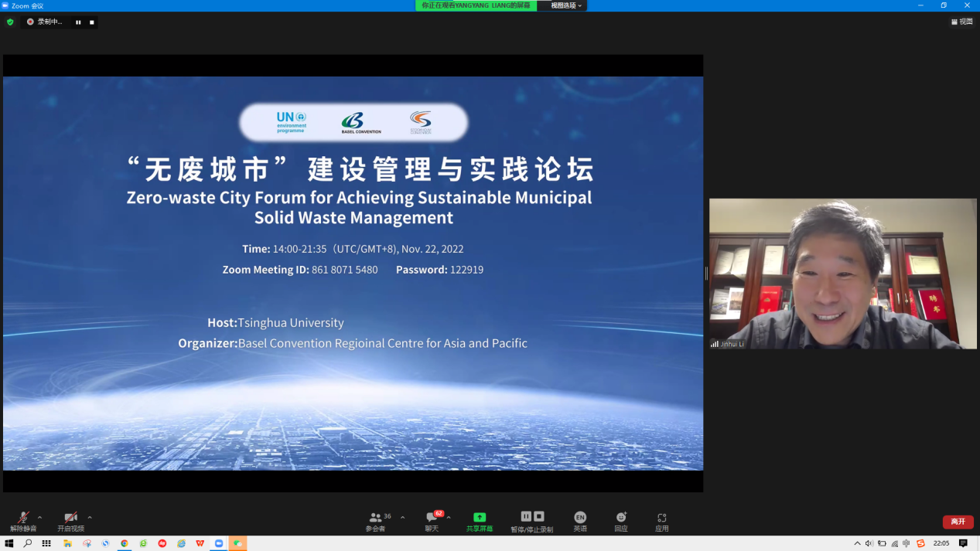Open Chrome from the Windows taskbar
The height and width of the screenshot is (551, 980).
click(x=124, y=544)
